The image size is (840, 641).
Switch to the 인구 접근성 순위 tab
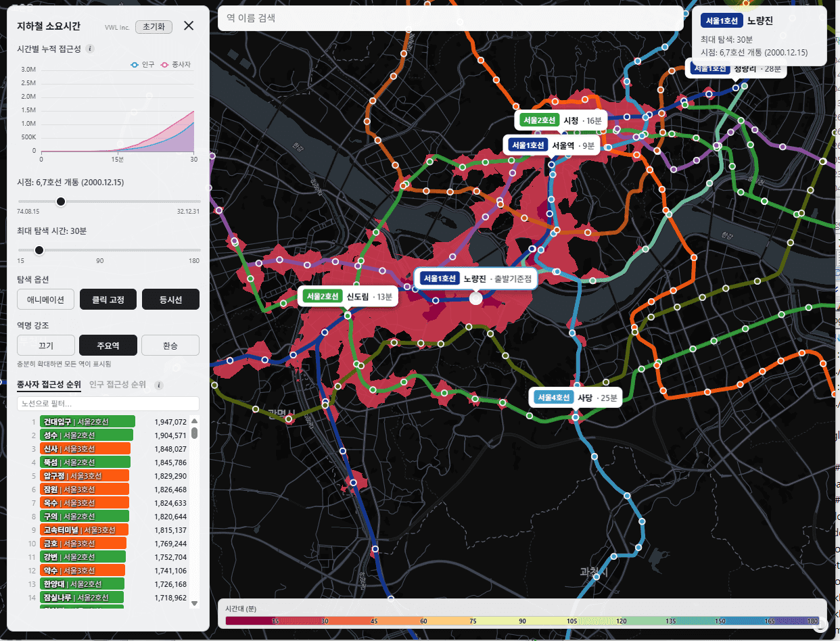click(x=118, y=385)
